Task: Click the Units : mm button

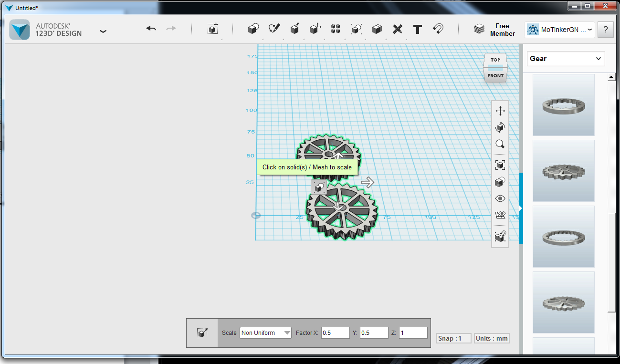Action: [492, 338]
